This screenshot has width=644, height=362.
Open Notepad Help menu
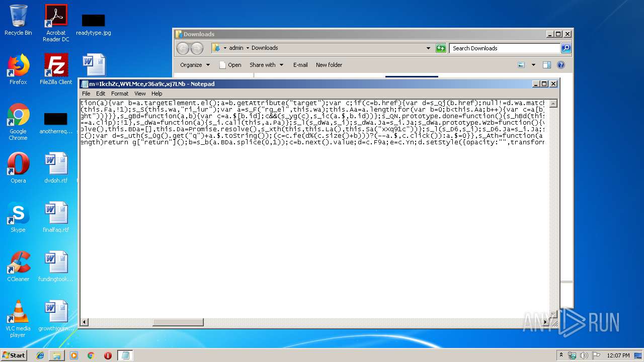click(x=157, y=94)
